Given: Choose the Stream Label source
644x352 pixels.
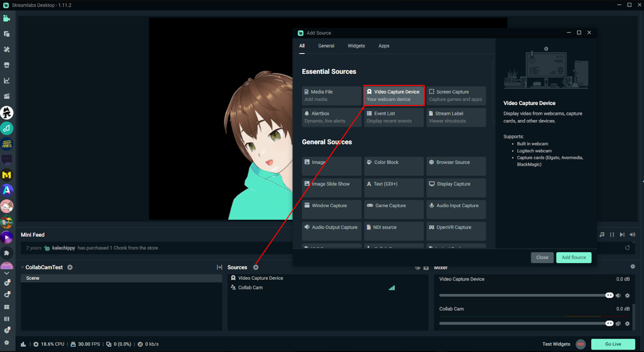Looking at the screenshot, I should (456, 117).
